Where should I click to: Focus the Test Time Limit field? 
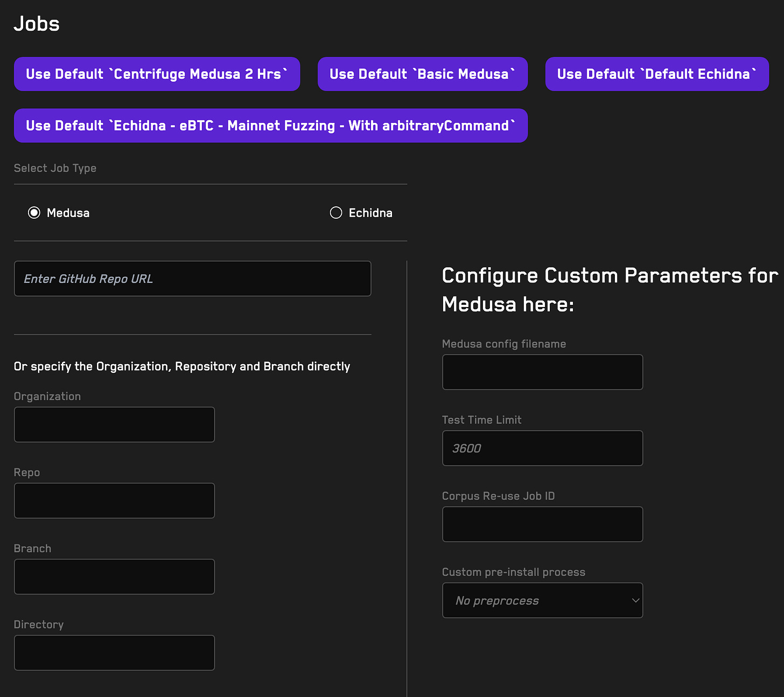point(543,448)
